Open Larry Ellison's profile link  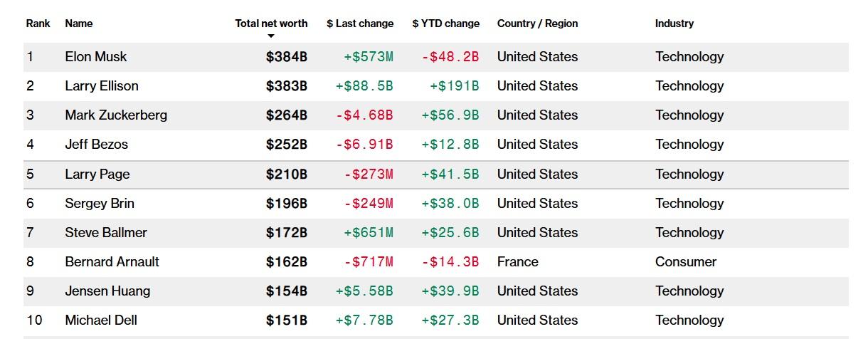[102, 86]
